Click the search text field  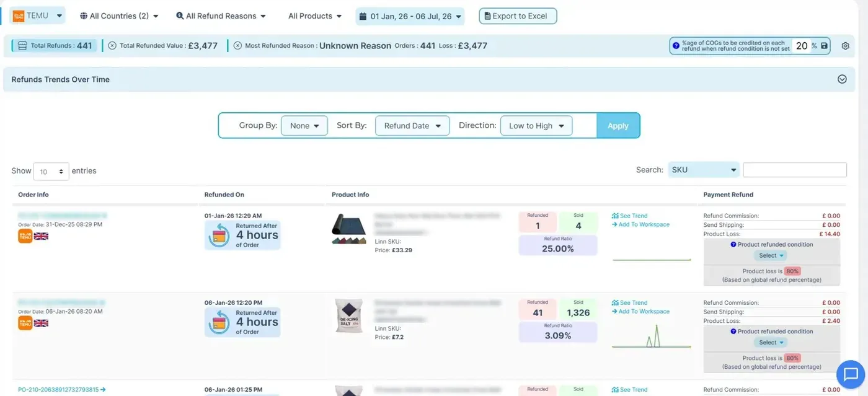pos(795,170)
